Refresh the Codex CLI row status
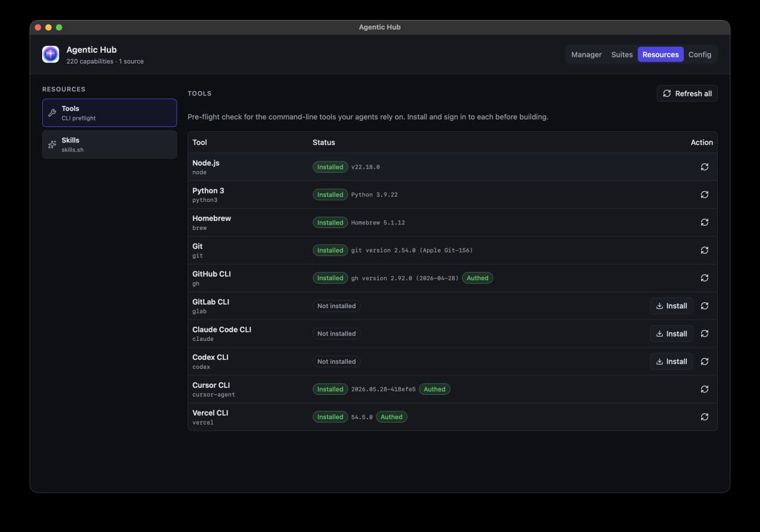This screenshot has height=532, width=760. (x=705, y=361)
